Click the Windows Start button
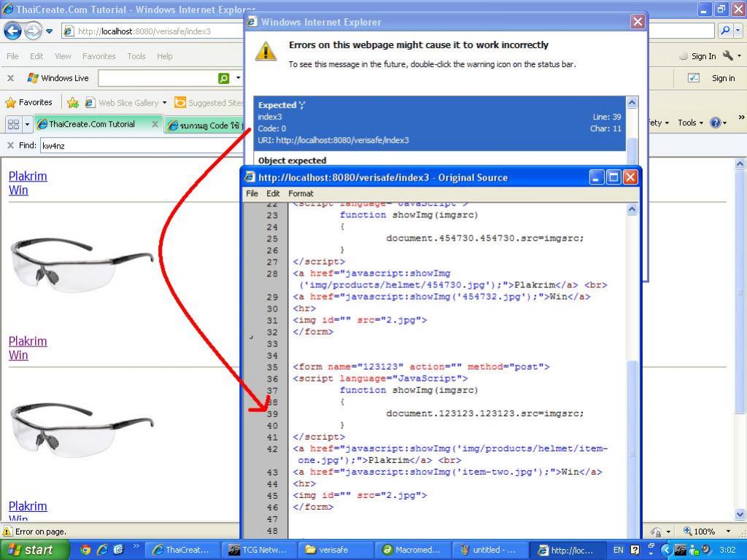Viewport: 747px width, 560px height. pos(34,550)
